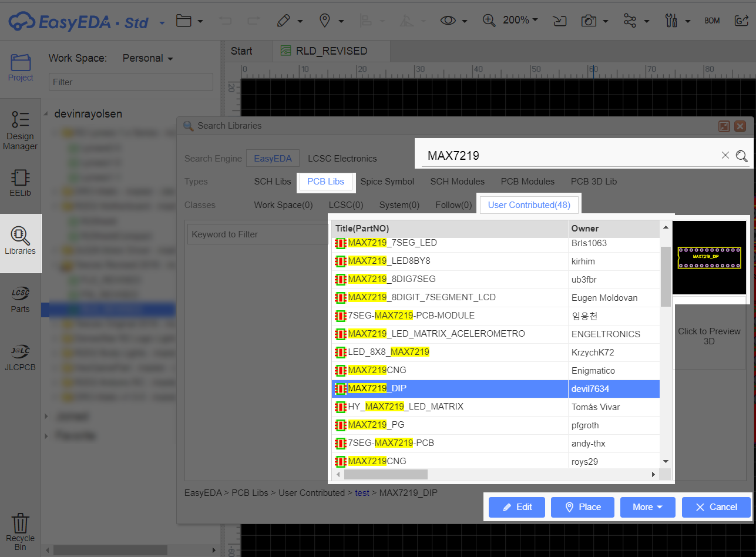Click the wrench Tools icon in toolbar
Screen dimensions: 756x557
coord(671,21)
